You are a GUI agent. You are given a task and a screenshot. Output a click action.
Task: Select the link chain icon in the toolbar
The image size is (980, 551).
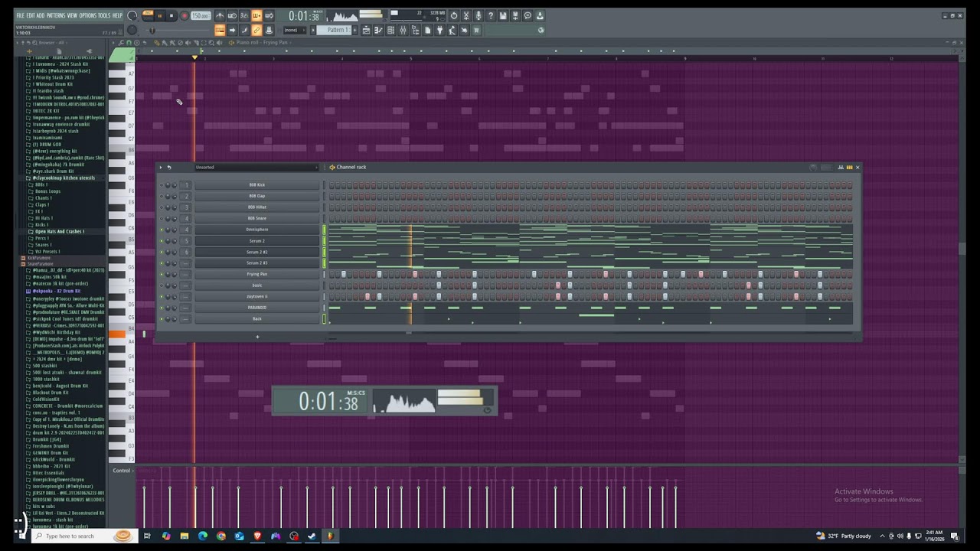click(256, 30)
